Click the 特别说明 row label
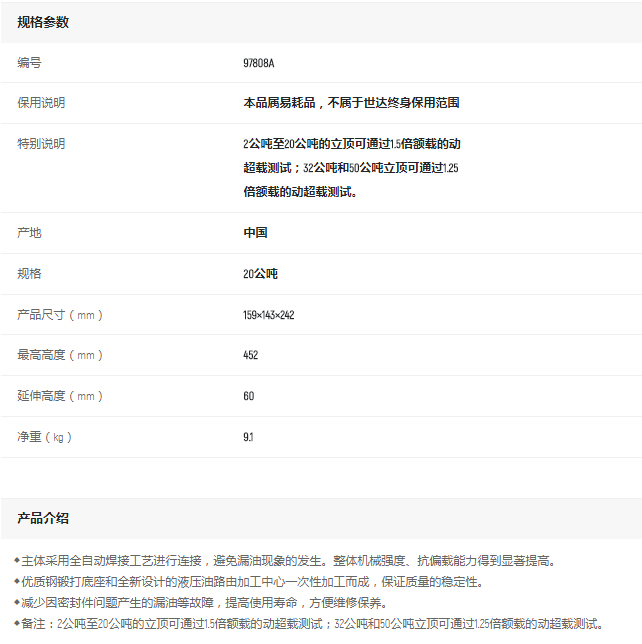642x644 pixels. [x=41, y=144]
